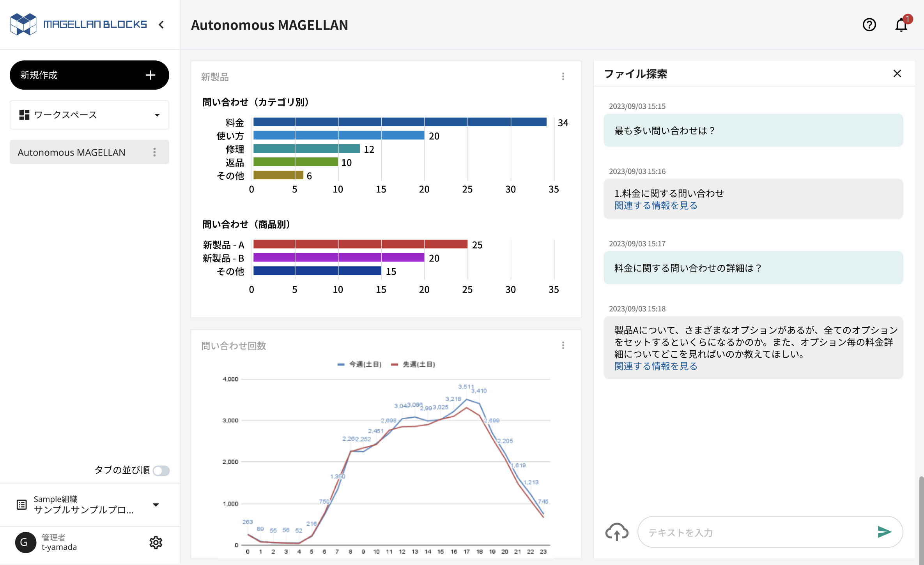Viewport: 924px width, 565px height.
Task: Click the workspace grid icon
Action: (24, 115)
